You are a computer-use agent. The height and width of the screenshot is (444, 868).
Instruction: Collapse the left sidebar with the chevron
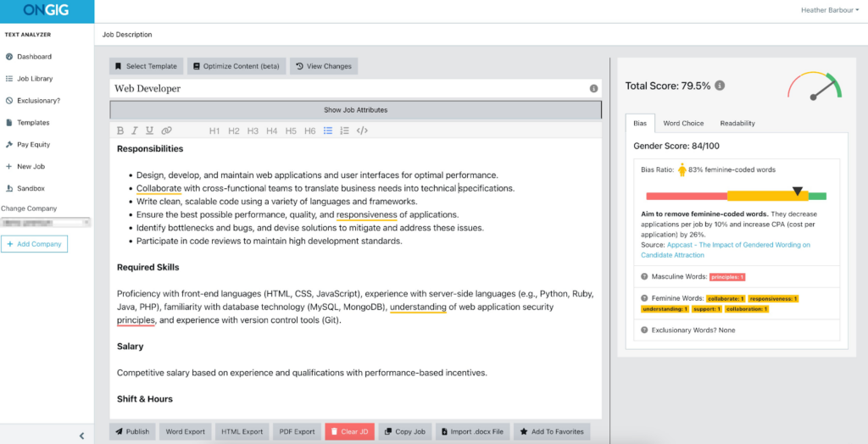pyautogui.click(x=81, y=436)
